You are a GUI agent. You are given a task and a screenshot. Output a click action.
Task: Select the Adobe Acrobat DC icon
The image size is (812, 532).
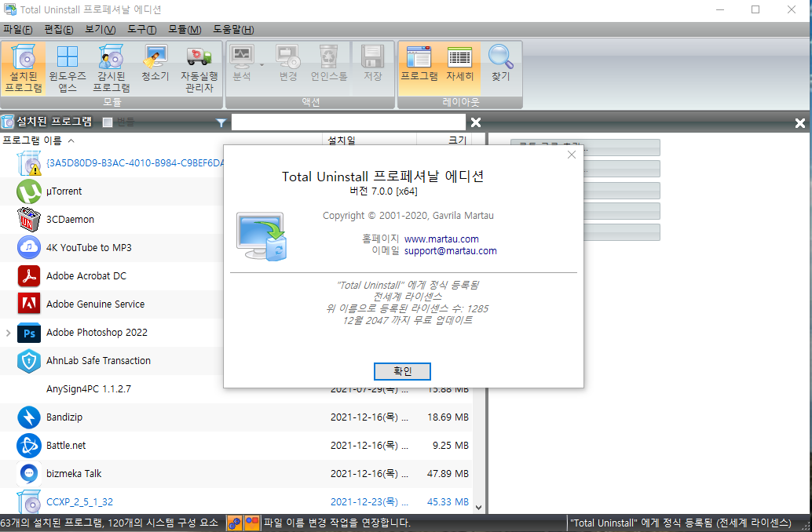click(x=28, y=276)
